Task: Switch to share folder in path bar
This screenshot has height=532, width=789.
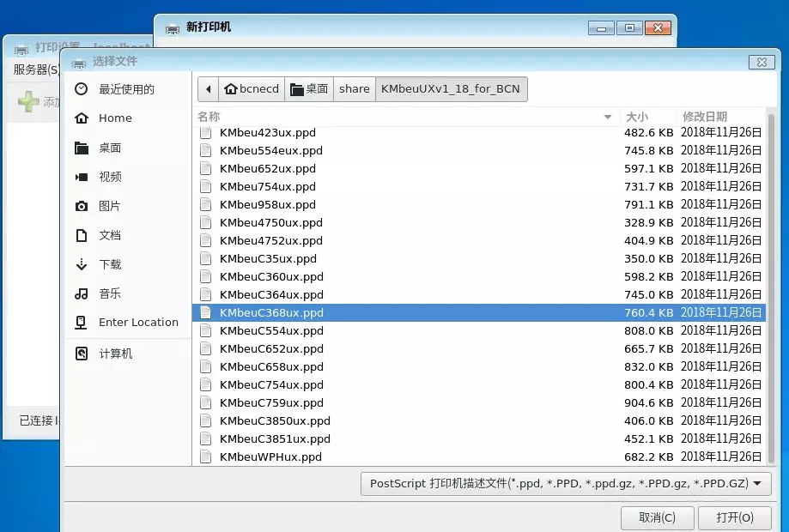Action: [355, 89]
